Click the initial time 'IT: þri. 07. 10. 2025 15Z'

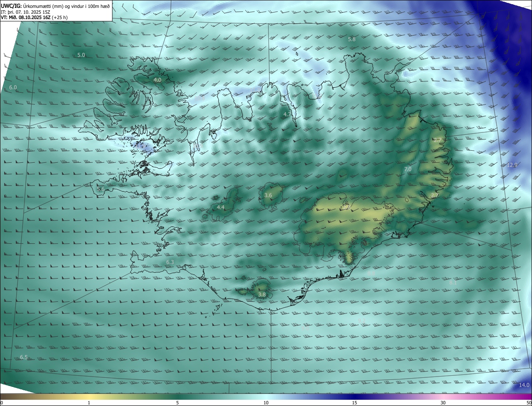pyautogui.click(x=26, y=12)
